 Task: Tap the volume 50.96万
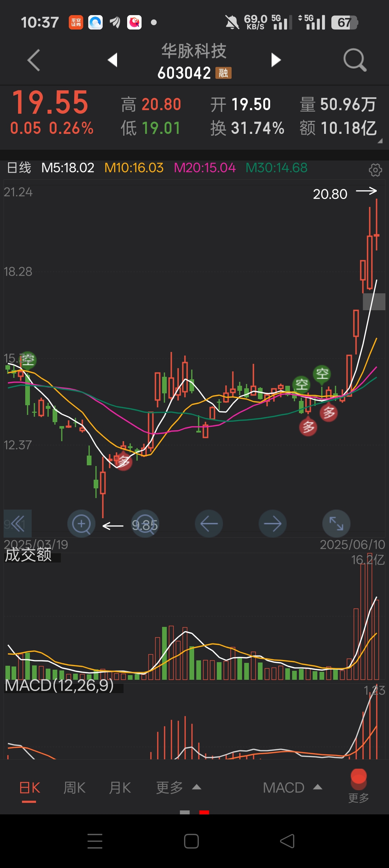coord(348,105)
